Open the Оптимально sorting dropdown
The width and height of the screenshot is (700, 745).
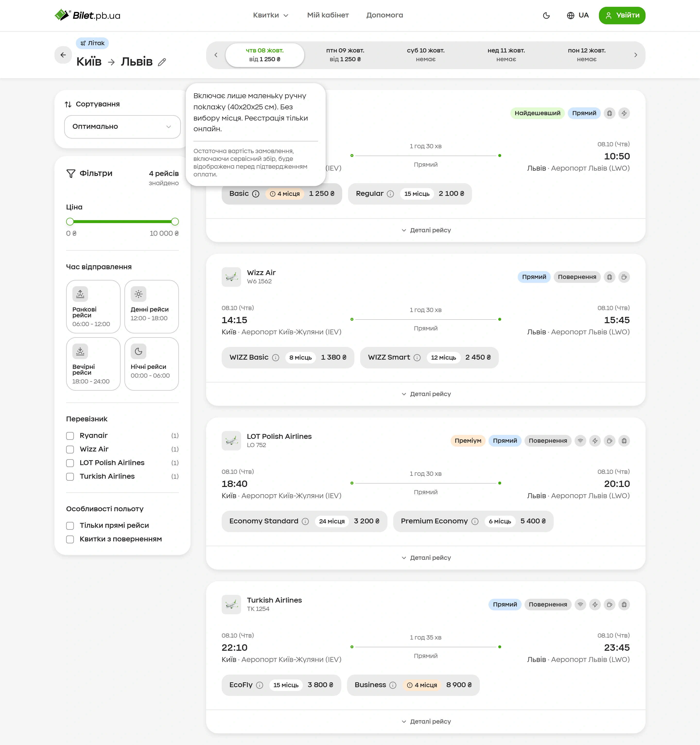click(122, 127)
